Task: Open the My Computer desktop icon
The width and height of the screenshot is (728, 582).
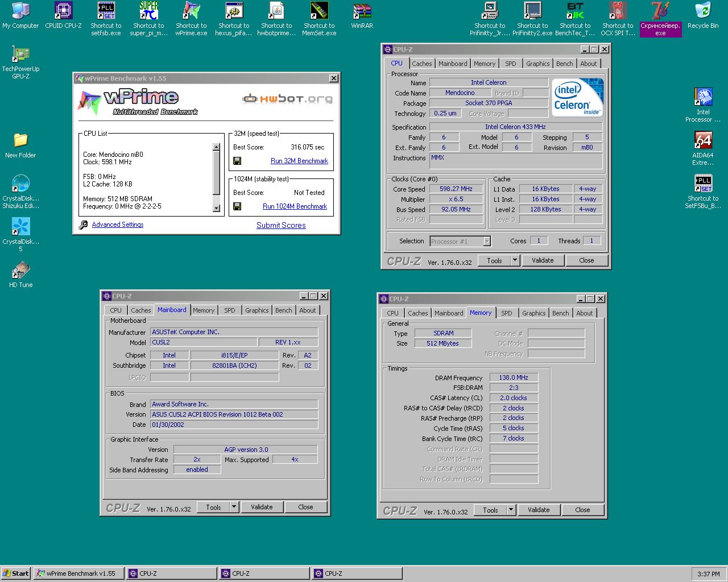Action: coord(20,15)
